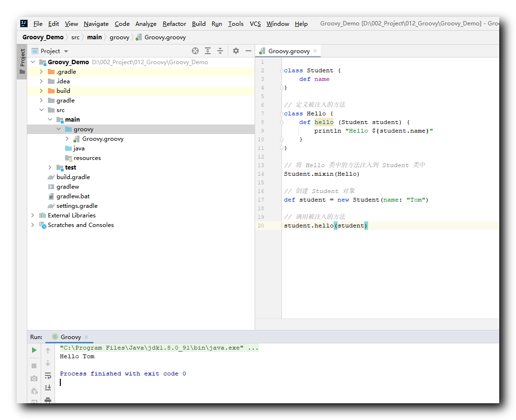Fold the Hello class at line 7
The width and height of the screenshot is (516, 420).
point(281,114)
